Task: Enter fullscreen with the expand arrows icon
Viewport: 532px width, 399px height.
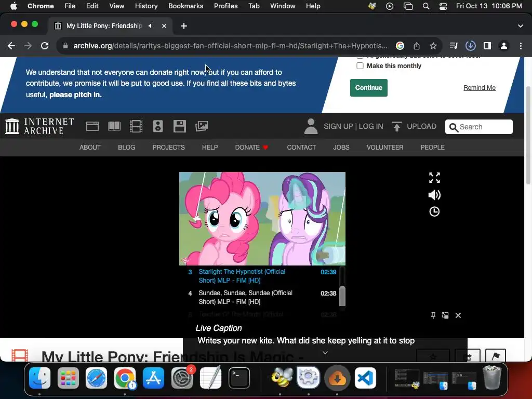Action: [x=434, y=178]
